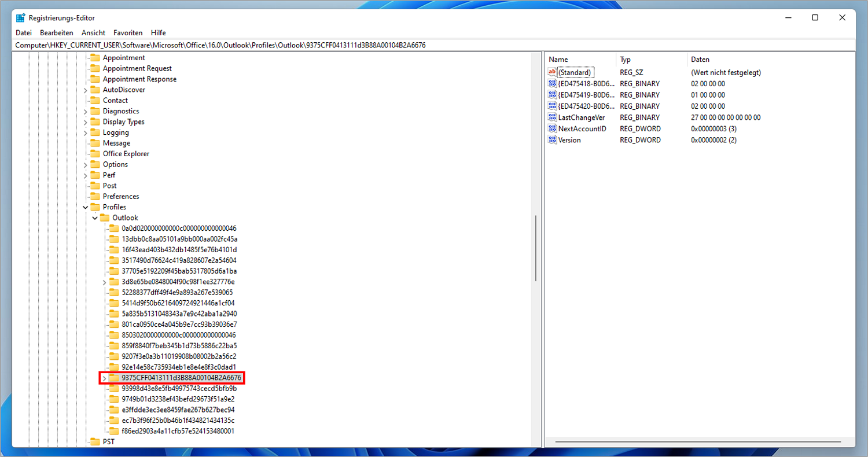Image resolution: width=868 pixels, height=457 pixels.
Task: Expand the 3d8e65be0848004f90c98f1ee327776e key
Action: coord(104,282)
